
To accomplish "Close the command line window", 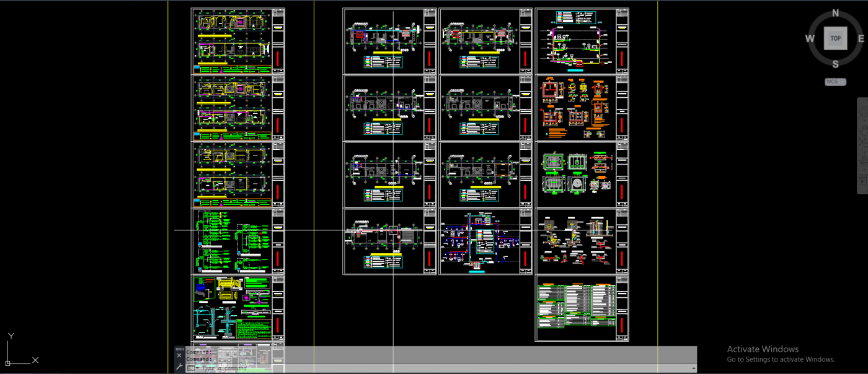I will tap(179, 355).
